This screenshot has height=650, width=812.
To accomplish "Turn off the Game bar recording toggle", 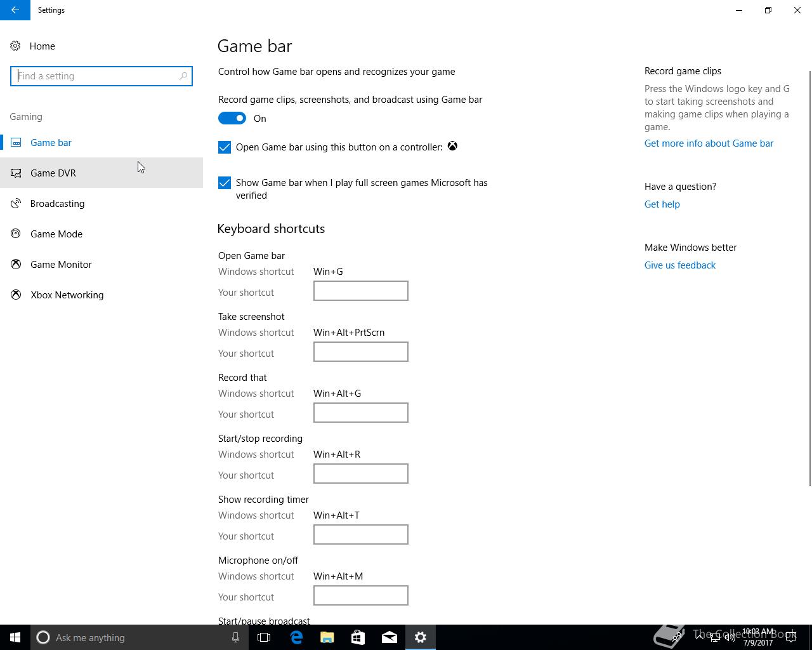I will tap(232, 118).
